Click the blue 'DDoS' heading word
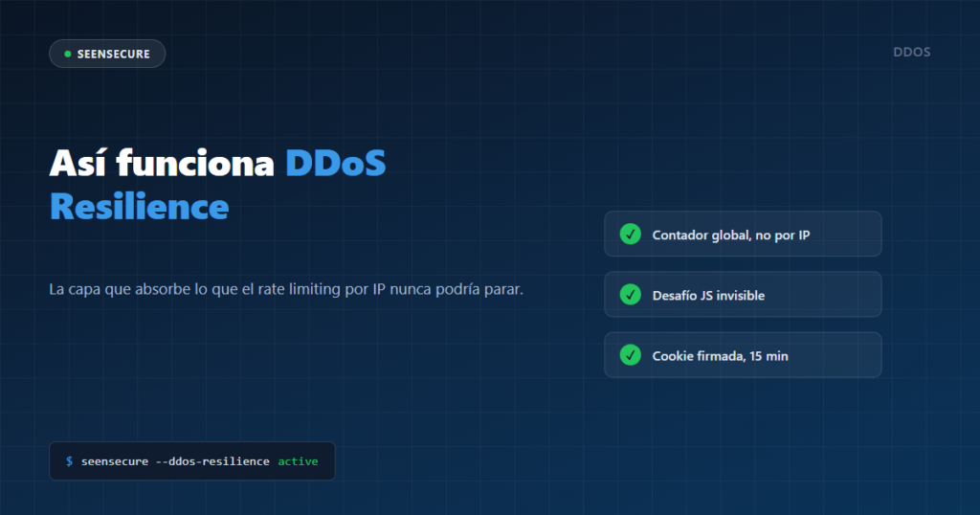This screenshot has height=515, width=980. (x=336, y=163)
